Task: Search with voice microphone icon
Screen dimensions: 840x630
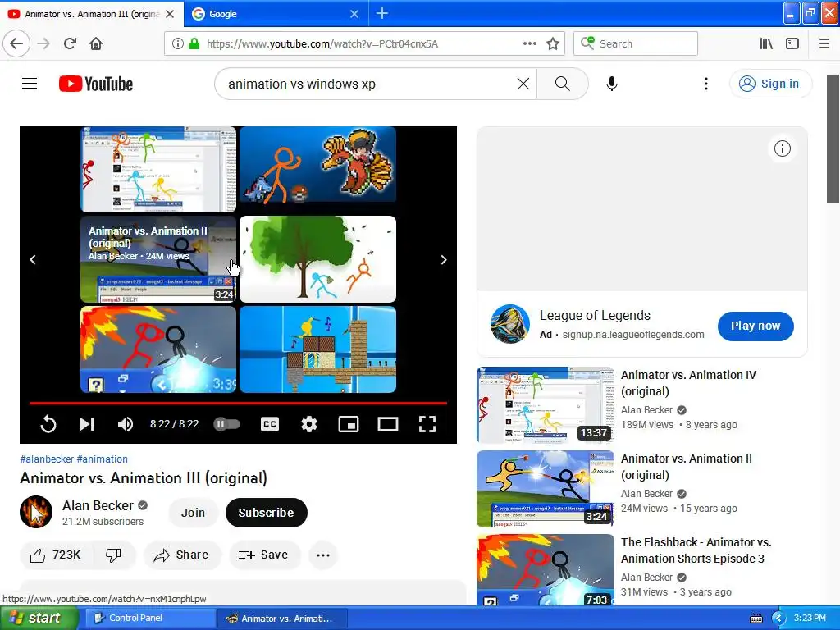Action: point(612,84)
